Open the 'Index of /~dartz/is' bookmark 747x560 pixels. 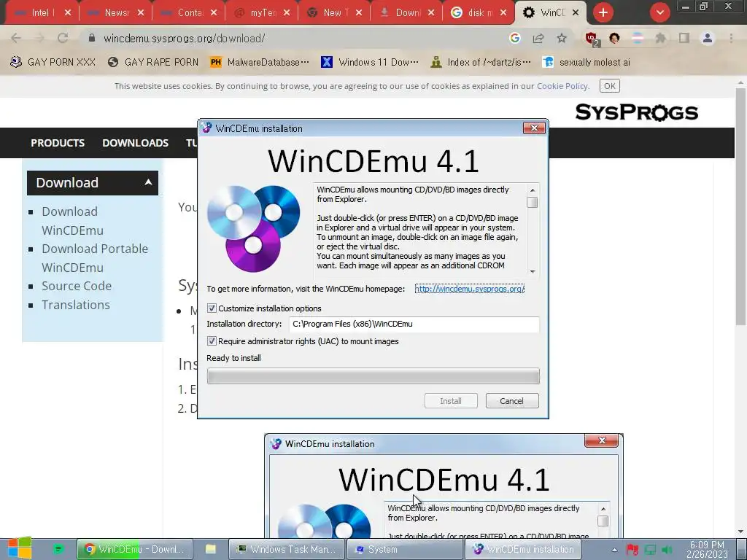coord(480,63)
